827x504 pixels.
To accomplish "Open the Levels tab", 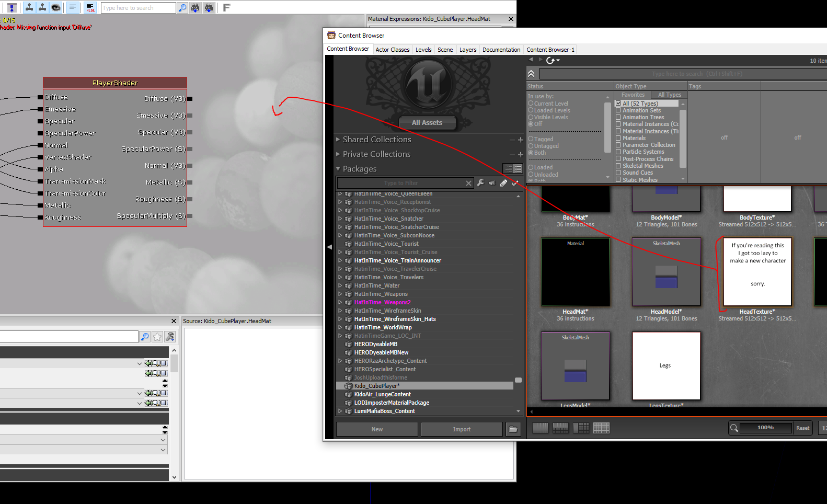I will (x=423, y=50).
